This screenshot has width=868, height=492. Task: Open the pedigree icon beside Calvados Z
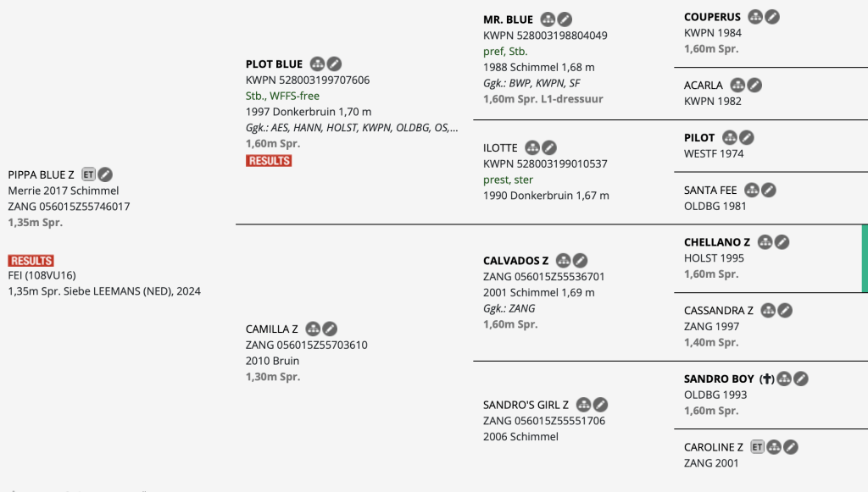564,261
